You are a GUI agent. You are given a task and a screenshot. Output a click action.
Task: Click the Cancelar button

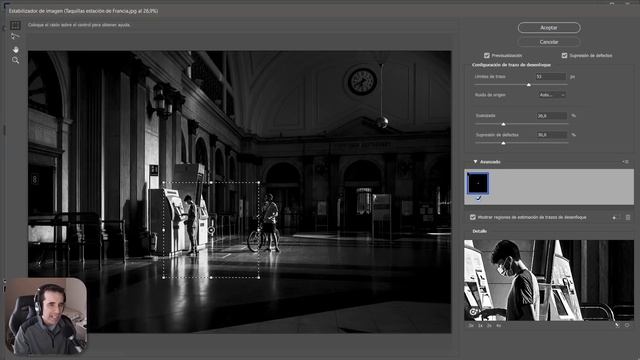tap(549, 42)
